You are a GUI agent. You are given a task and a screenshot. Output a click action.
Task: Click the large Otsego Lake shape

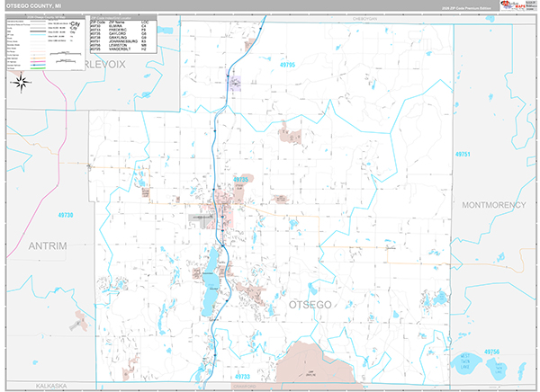(211, 281)
